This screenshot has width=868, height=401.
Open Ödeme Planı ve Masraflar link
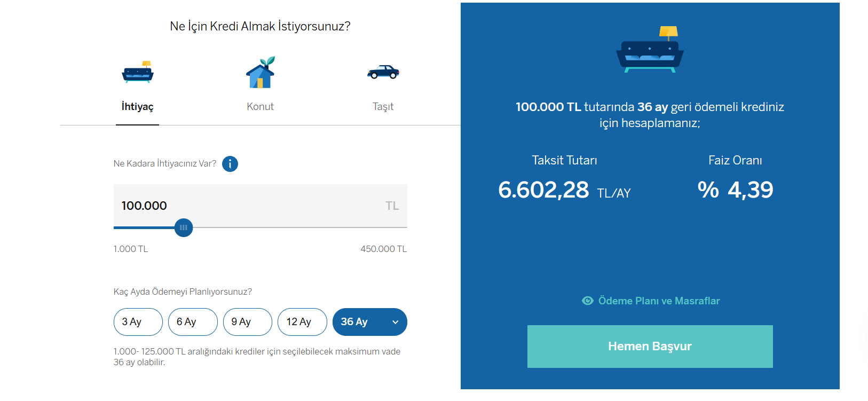(x=659, y=301)
